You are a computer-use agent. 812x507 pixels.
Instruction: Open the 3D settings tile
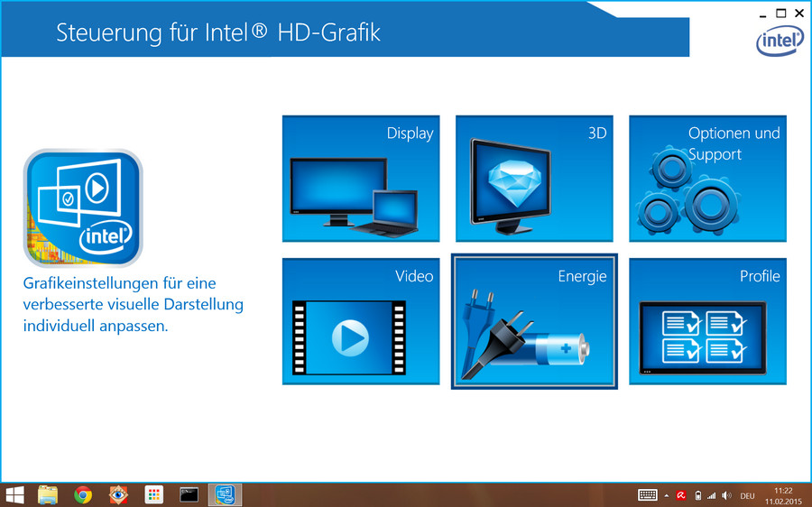point(534,178)
